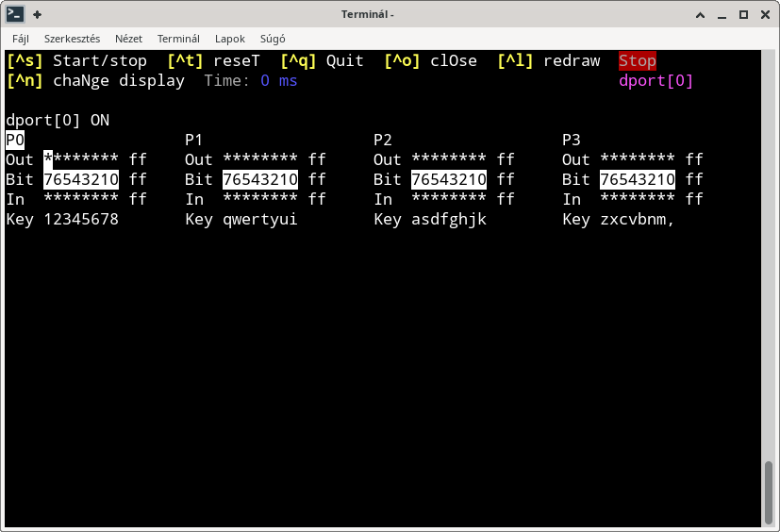Click the P1 In asterisk row

tap(260, 200)
